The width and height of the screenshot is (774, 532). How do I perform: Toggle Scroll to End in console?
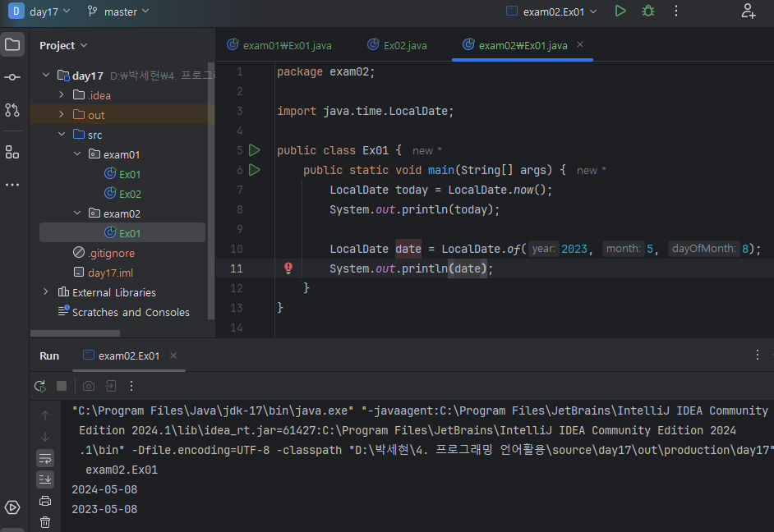45,479
